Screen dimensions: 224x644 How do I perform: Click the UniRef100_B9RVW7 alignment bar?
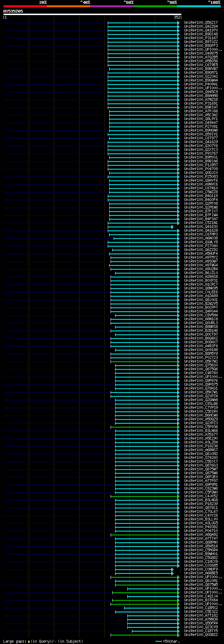144,69
